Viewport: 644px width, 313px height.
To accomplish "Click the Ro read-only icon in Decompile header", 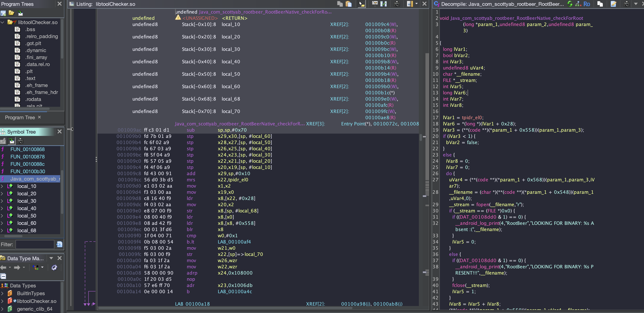I will (x=587, y=4).
